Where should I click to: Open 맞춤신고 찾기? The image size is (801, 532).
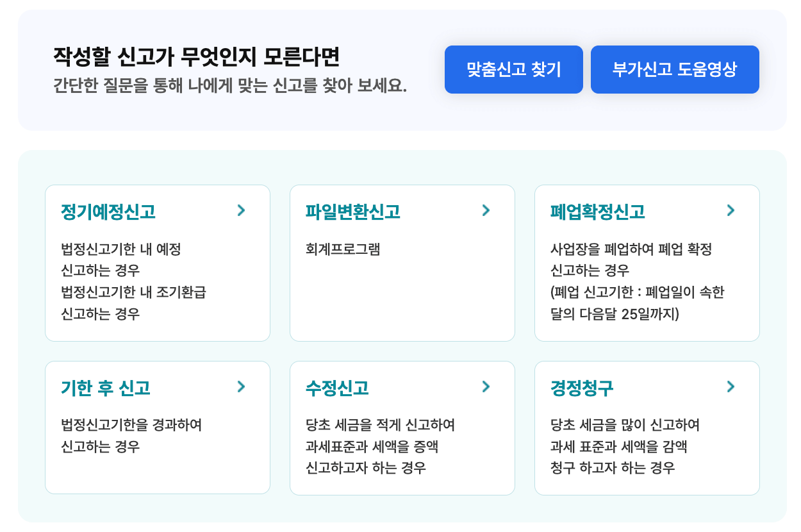coord(513,69)
